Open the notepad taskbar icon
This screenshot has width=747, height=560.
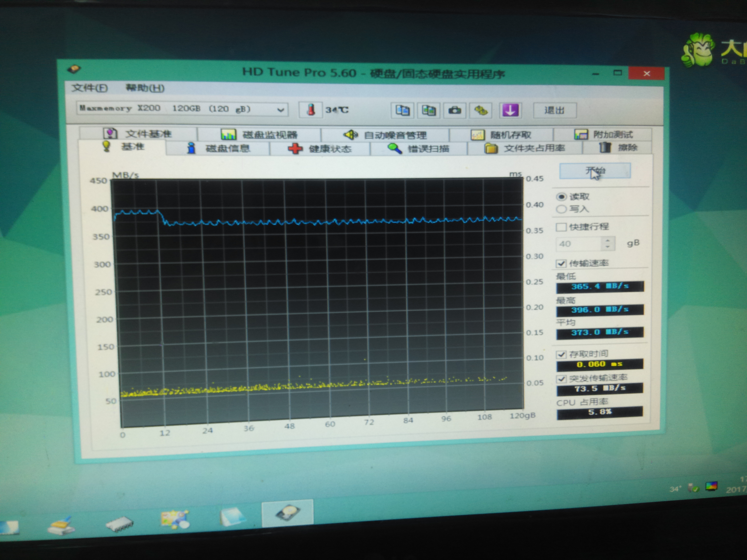pyautogui.click(x=233, y=516)
